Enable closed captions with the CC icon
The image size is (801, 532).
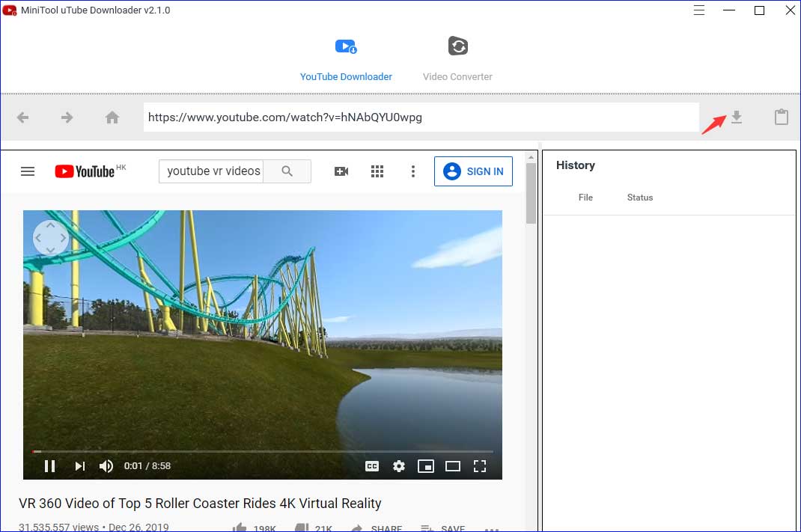pyautogui.click(x=371, y=465)
